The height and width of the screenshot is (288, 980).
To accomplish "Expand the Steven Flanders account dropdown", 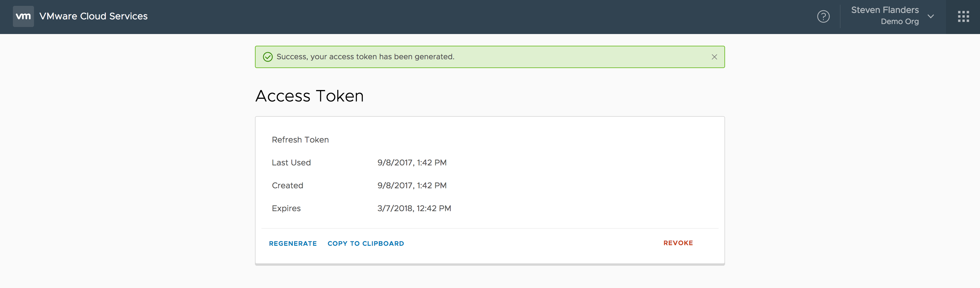I will [930, 16].
